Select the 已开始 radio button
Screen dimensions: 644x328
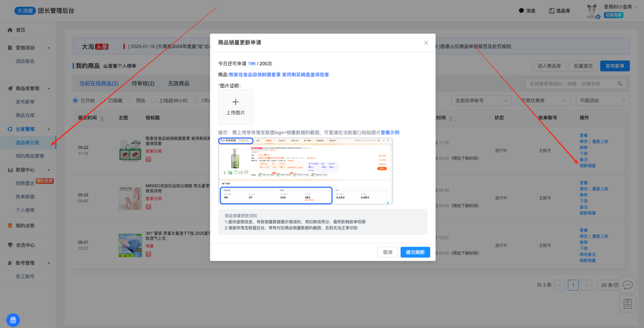[x=76, y=100]
